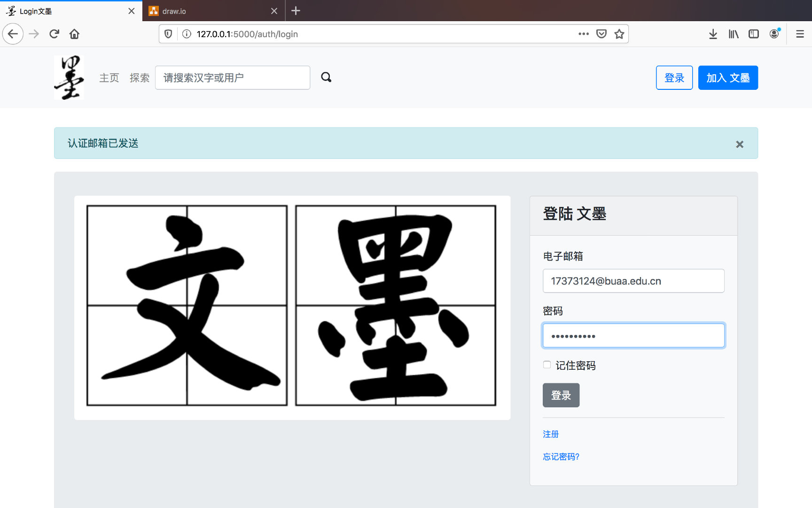This screenshot has height=508, width=812.
Task: Reload the current page
Action: point(54,34)
